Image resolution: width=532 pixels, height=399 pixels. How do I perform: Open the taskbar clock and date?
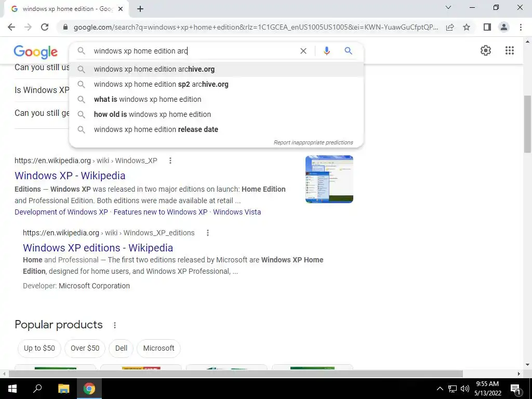[487, 389]
